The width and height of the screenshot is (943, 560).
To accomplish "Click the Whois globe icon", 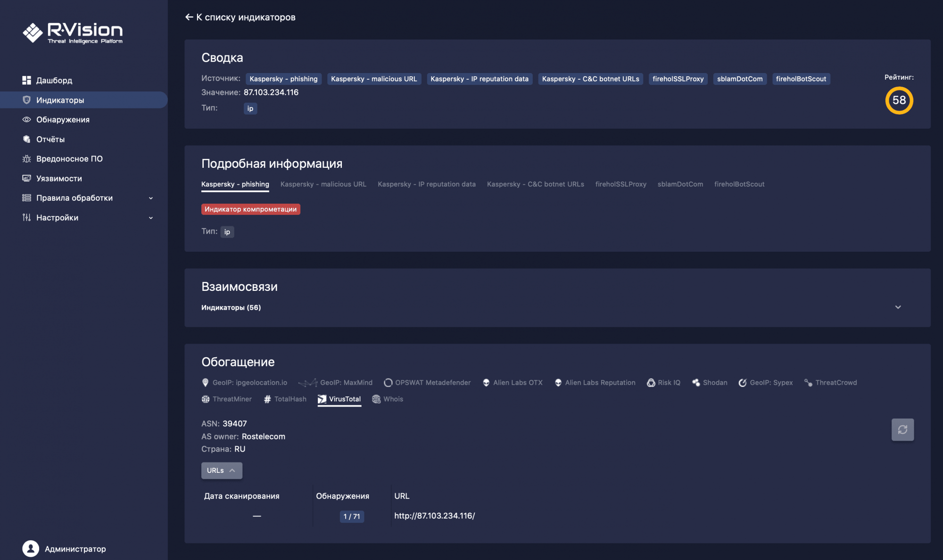I will coord(376,399).
